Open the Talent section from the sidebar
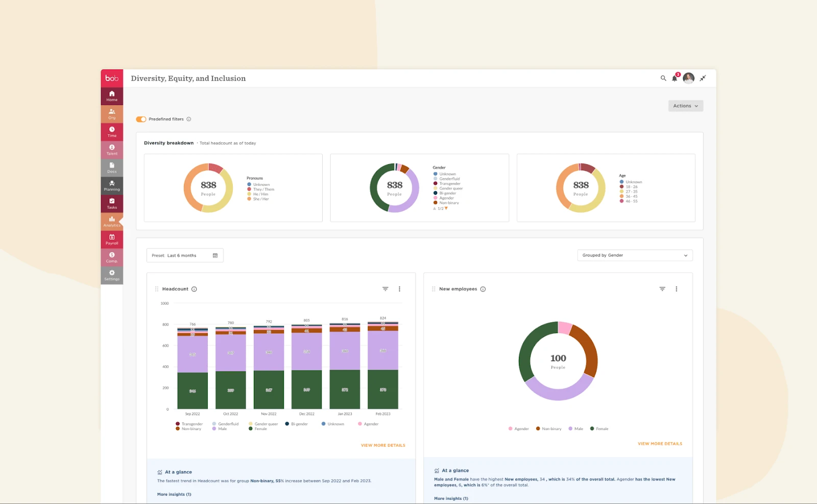Viewport: 817px width, 504px height. tap(111, 149)
